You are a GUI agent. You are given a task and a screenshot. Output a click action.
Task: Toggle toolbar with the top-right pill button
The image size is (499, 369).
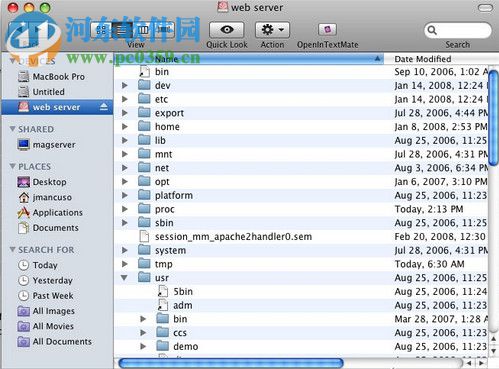[485, 8]
